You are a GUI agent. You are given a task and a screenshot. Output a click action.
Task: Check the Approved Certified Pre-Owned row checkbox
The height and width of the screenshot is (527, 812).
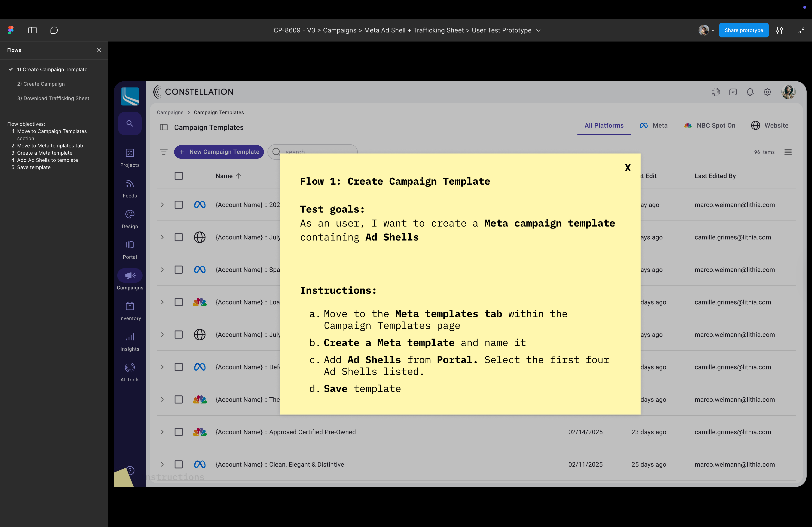click(x=178, y=432)
